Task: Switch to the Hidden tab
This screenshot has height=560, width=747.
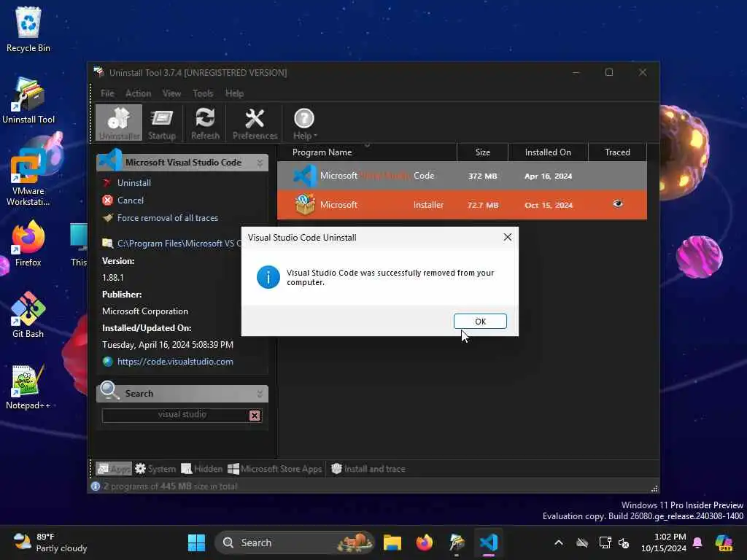Action: [202, 469]
